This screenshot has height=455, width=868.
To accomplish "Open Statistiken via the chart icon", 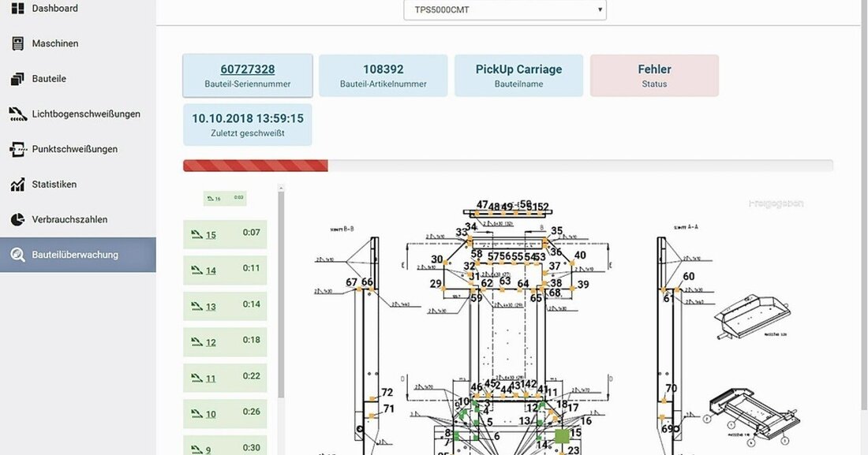I will pyautogui.click(x=17, y=184).
